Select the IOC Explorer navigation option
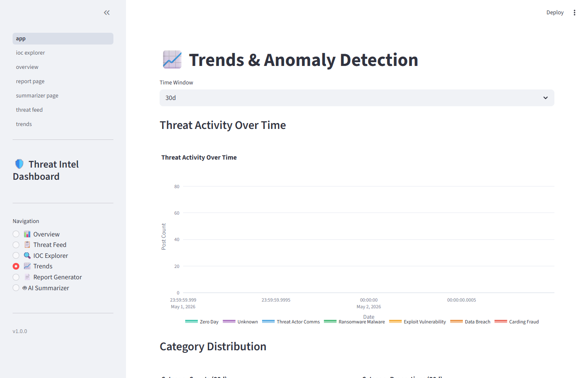588x378 pixels. click(x=16, y=255)
